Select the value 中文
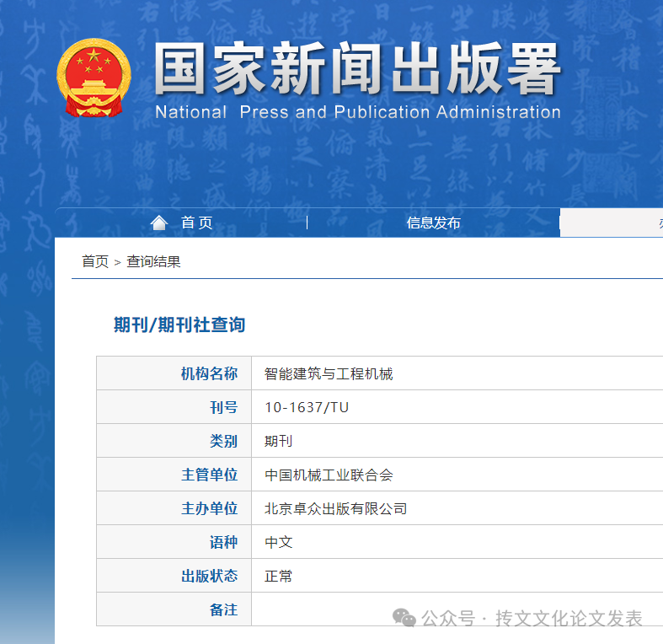Screen dimensions: 663x644 coord(278,542)
